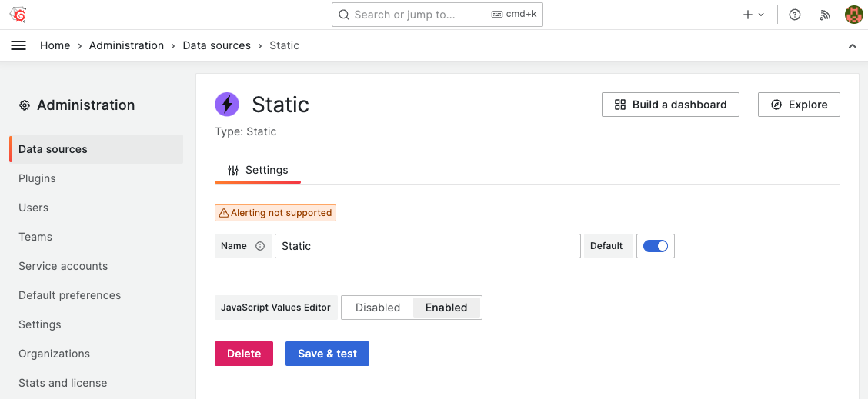Toggle the Default data source switch
The image size is (868, 399).
point(656,246)
